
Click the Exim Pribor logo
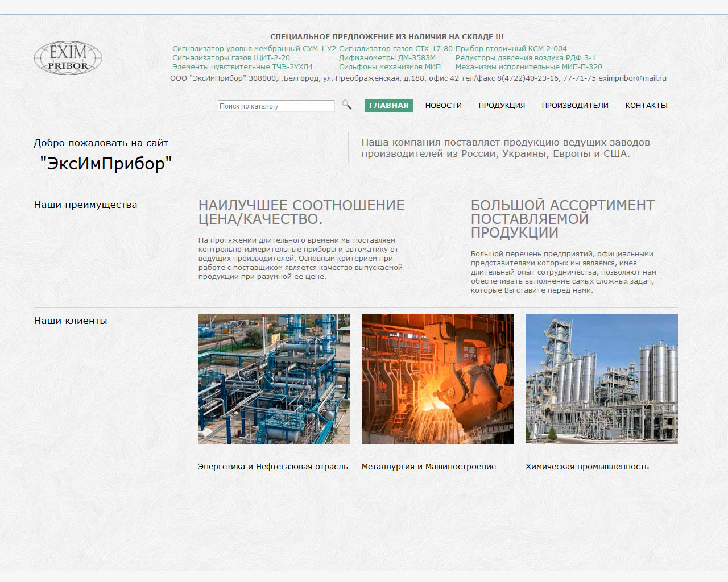[x=68, y=58]
